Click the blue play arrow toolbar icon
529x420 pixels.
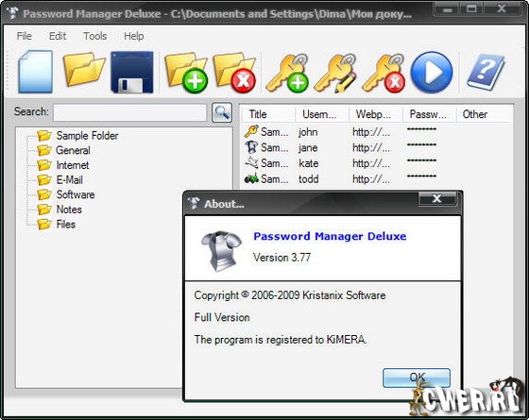pos(432,72)
